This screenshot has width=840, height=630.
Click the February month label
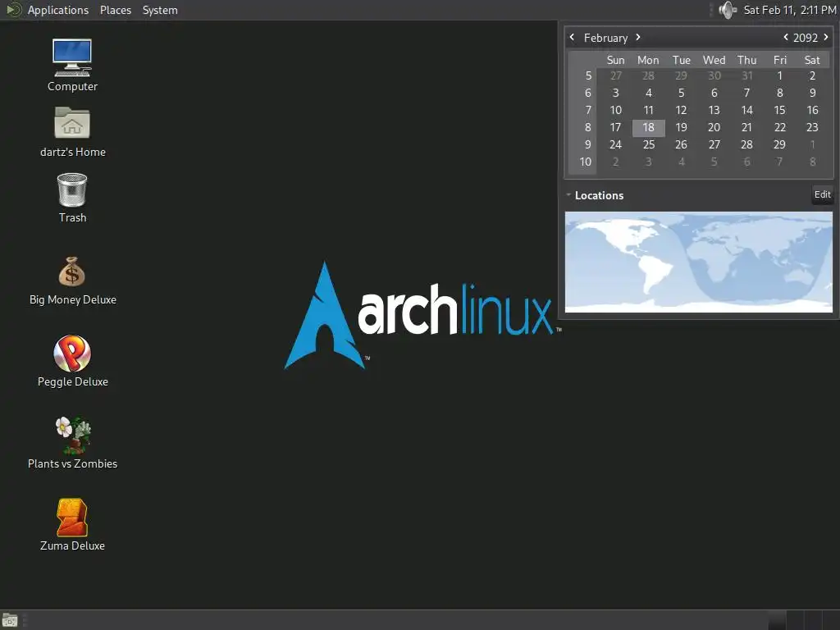605,38
